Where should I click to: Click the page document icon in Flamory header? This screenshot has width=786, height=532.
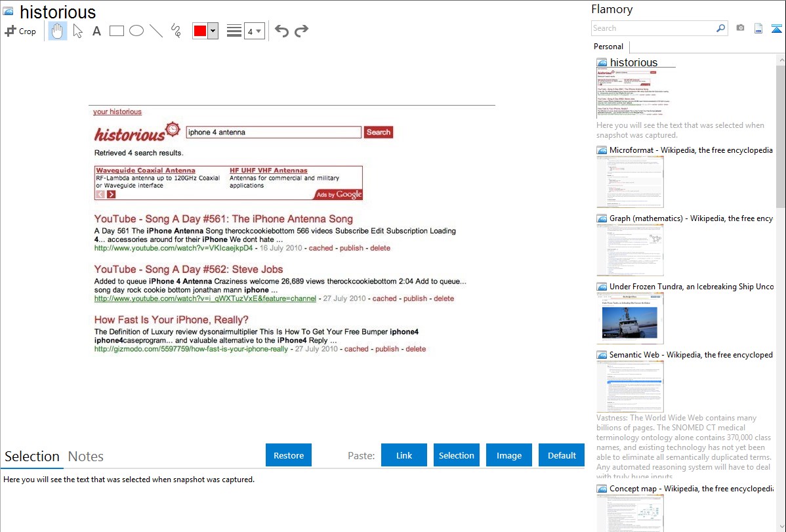pos(758,28)
